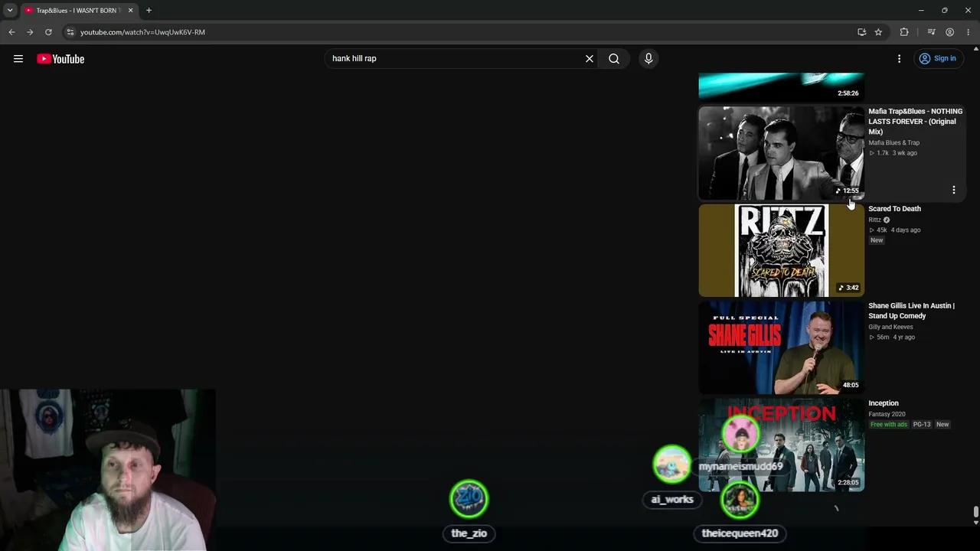Click the 2:28:05 duration label
The width and height of the screenshot is (980, 551).
pyautogui.click(x=848, y=482)
